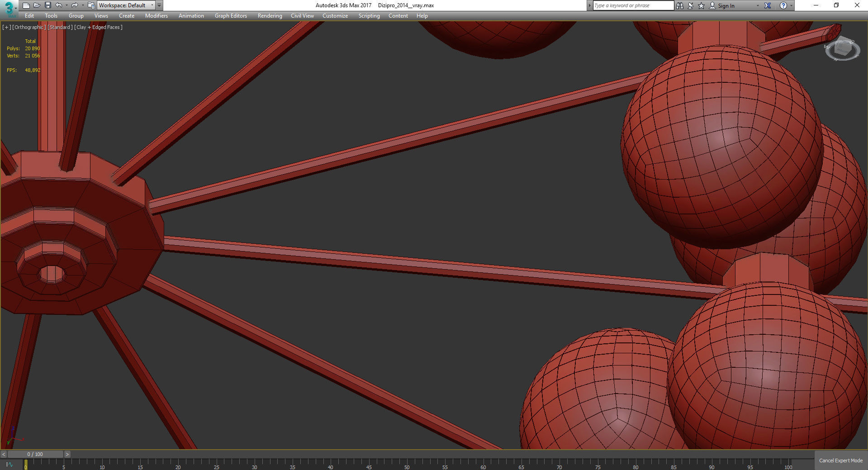Screen dimensions: 868x470
Task: Expand the Quick Access Toolbar customize arrow
Action: [159, 5]
